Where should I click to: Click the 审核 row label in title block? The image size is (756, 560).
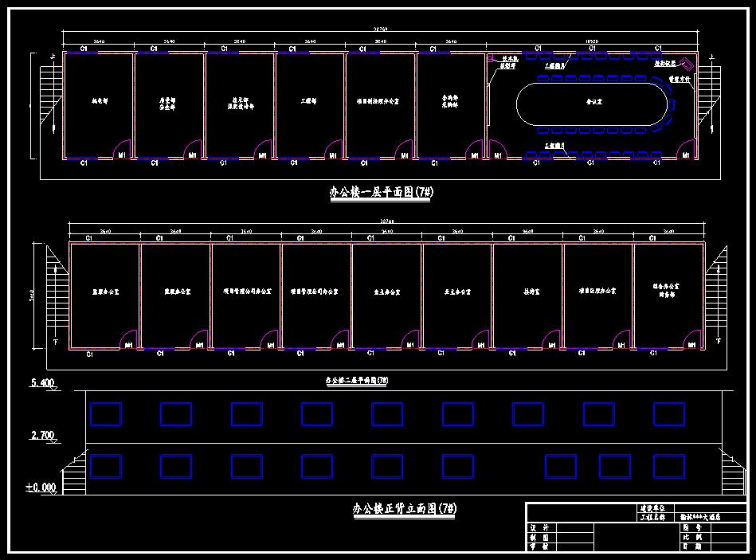(539, 546)
